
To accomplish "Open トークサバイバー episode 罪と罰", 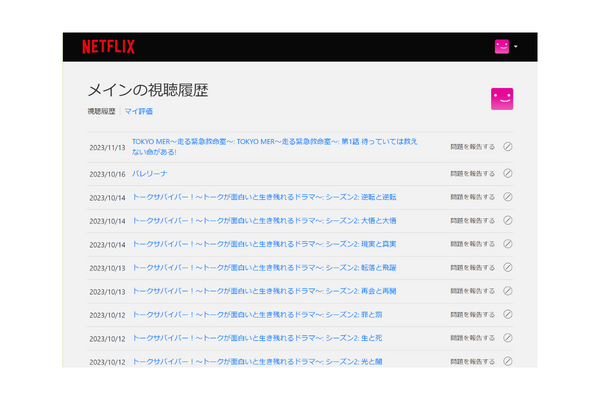I will [x=257, y=315].
